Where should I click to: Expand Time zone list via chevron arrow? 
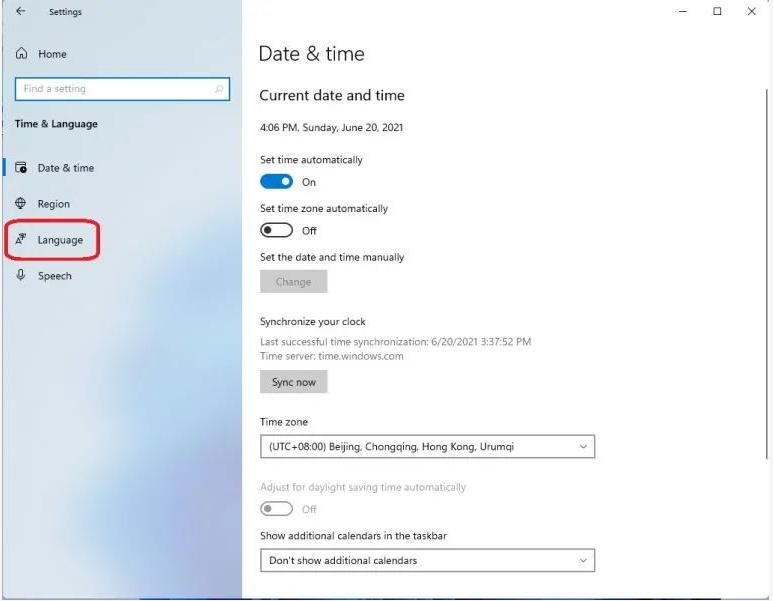click(x=583, y=447)
